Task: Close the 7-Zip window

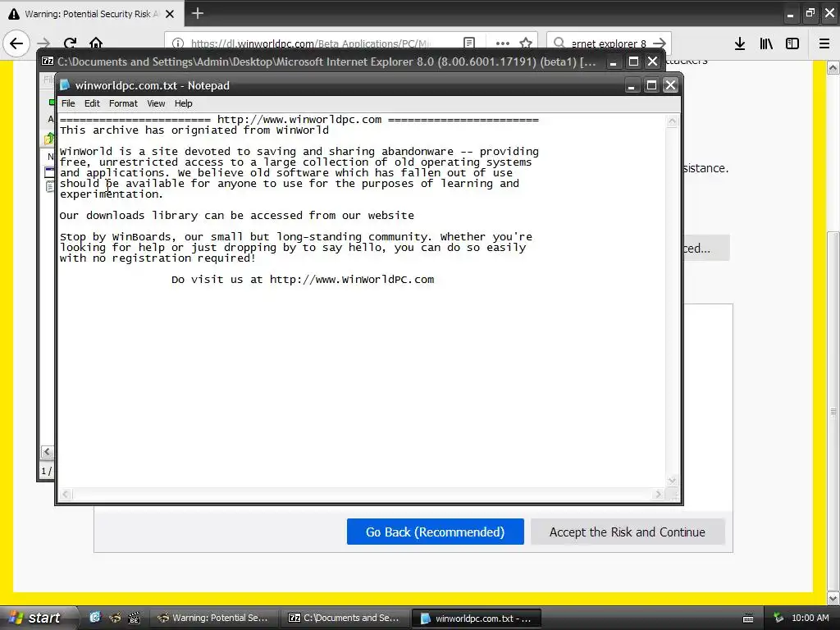Action: [652, 62]
